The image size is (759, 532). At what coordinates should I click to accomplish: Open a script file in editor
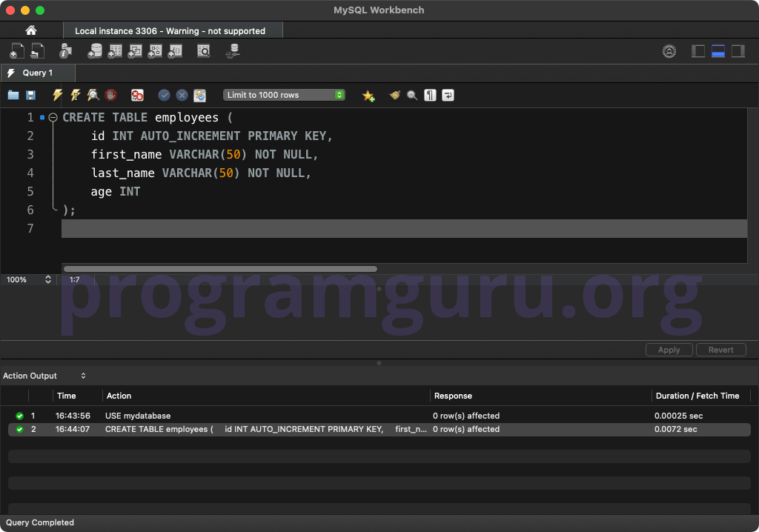tap(13, 95)
